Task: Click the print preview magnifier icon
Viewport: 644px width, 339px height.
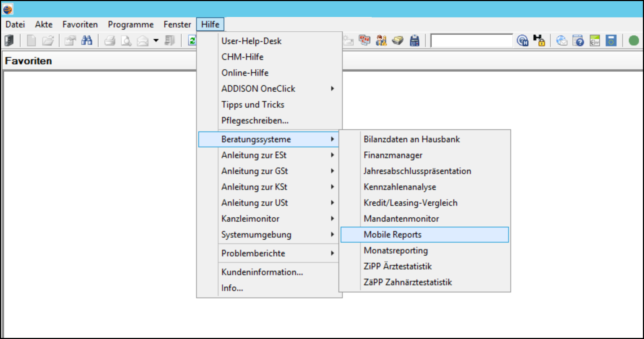Action: click(x=126, y=40)
